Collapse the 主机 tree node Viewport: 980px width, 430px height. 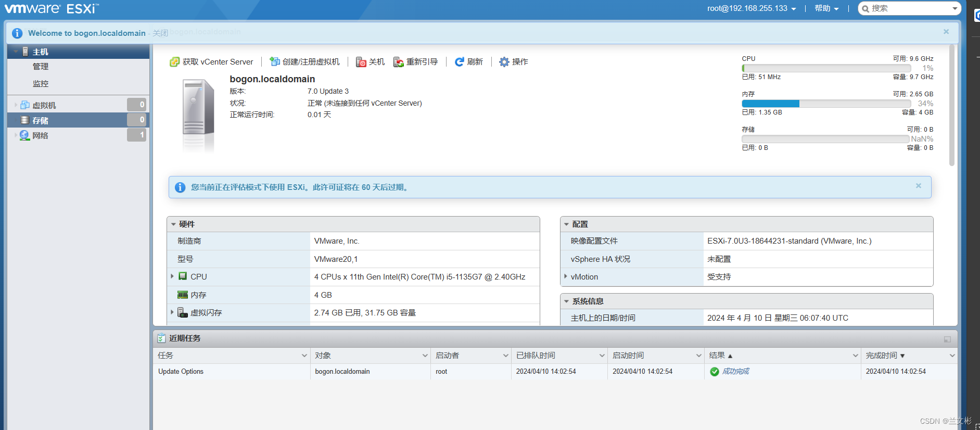pos(16,52)
